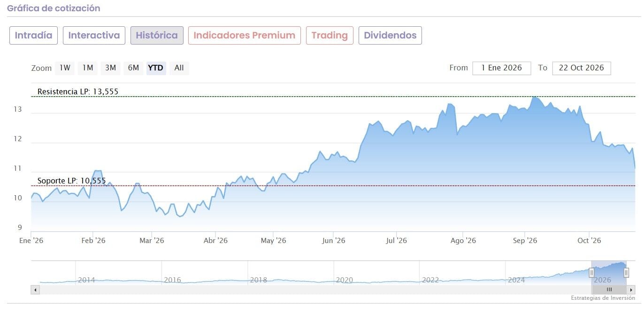Select the YTD zoom range
Screen dimensions: 644x312
(156, 68)
